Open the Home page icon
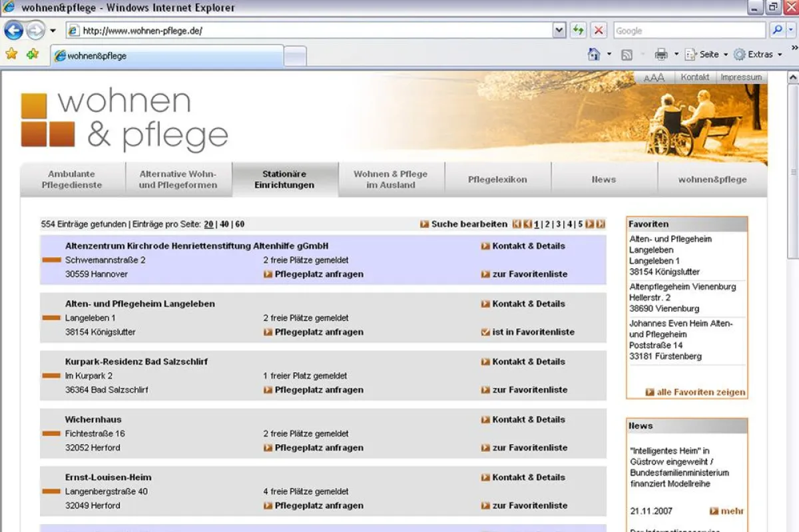Image resolution: width=799 pixels, height=532 pixels. (x=594, y=54)
